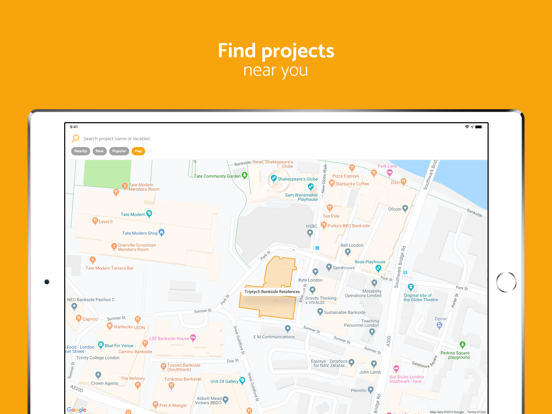The width and height of the screenshot is (552, 414).
Task: Tap the Rose Playhouse pin
Action: [378, 269]
